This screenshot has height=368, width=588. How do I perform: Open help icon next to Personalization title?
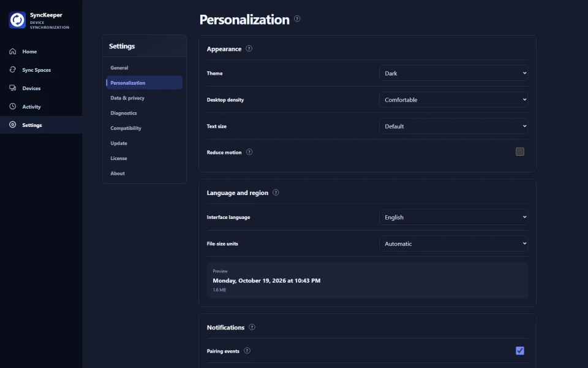[297, 18]
